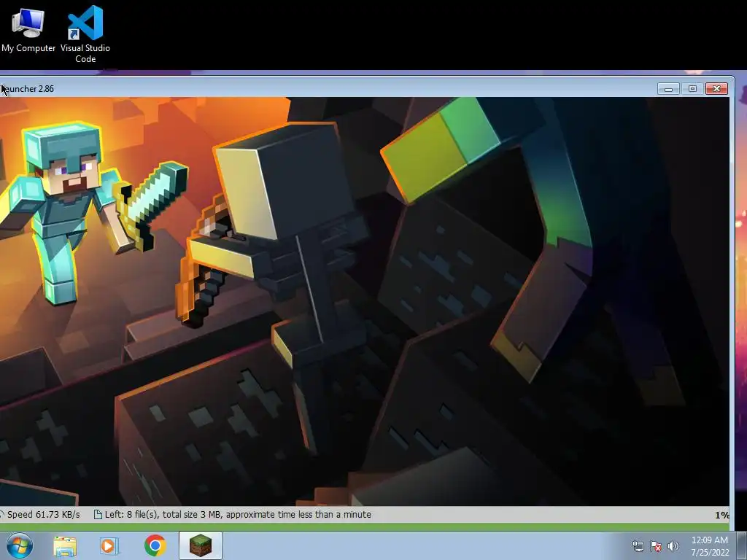Select the Minecraft launcher taskbar button
Screen dimensions: 747x560
pos(201,545)
